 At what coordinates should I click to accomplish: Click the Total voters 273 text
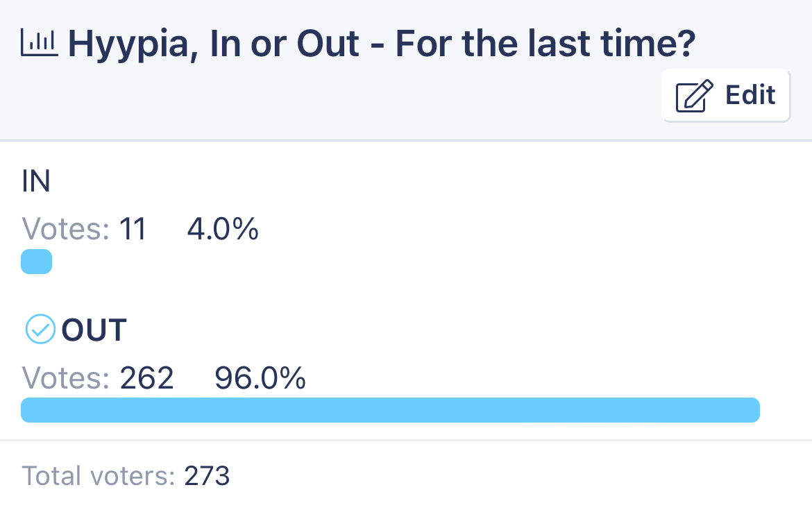pyautogui.click(x=126, y=476)
